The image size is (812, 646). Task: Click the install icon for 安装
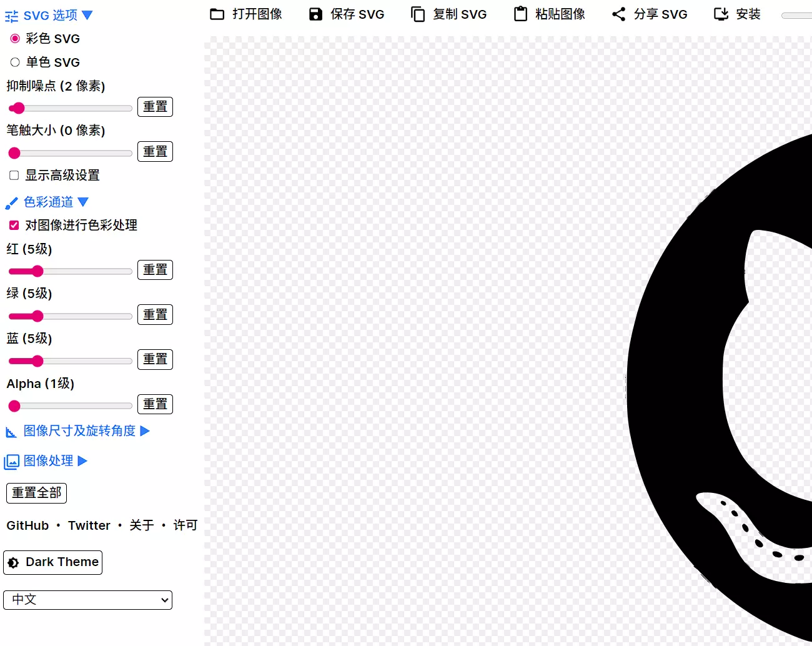(x=721, y=14)
